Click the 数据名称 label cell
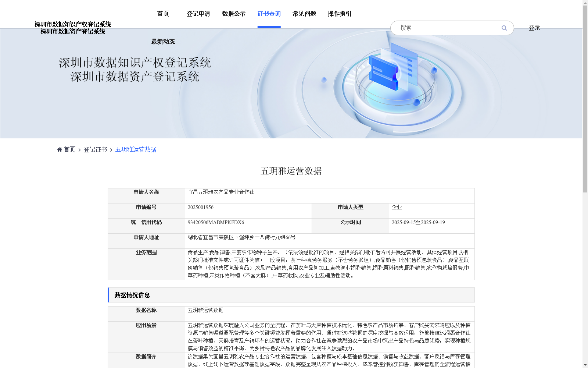Viewport: 588px width, 368px height. click(146, 314)
